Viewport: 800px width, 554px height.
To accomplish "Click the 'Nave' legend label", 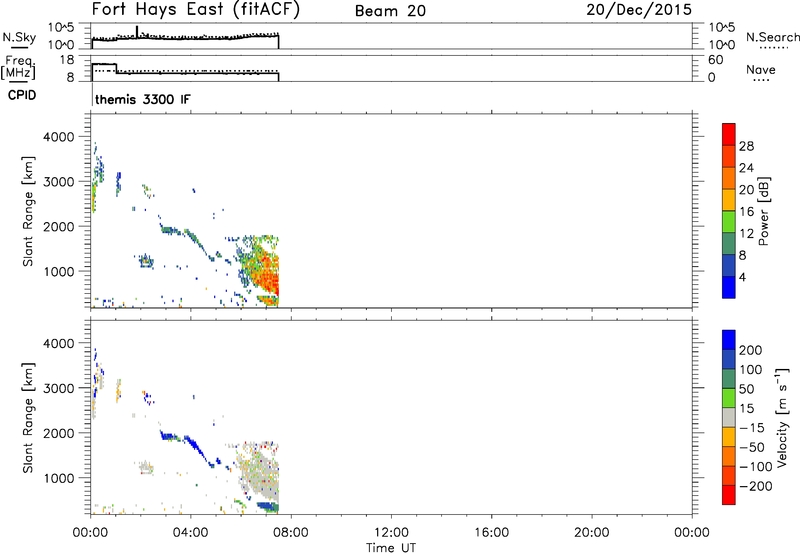I will click(760, 69).
